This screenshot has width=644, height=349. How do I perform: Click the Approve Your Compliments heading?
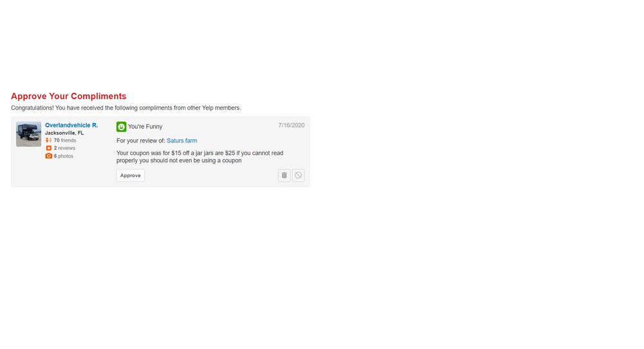(68, 96)
